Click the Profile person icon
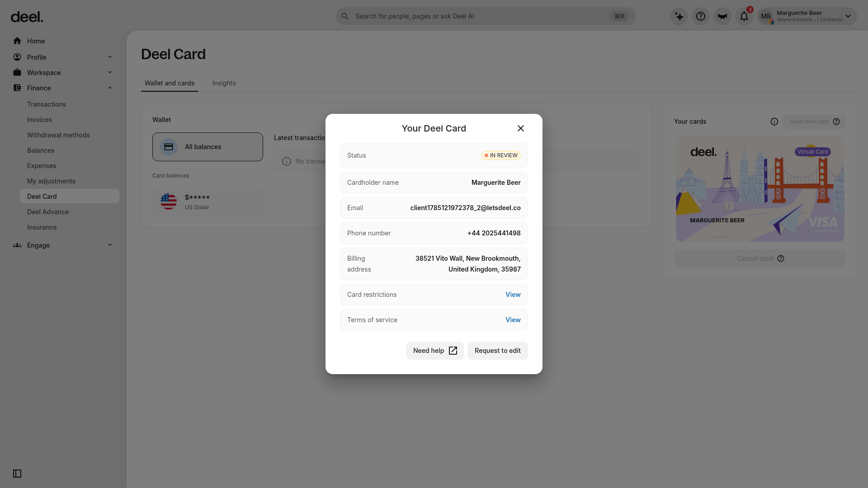The height and width of the screenshot is (488, 868). pos(17,57)
